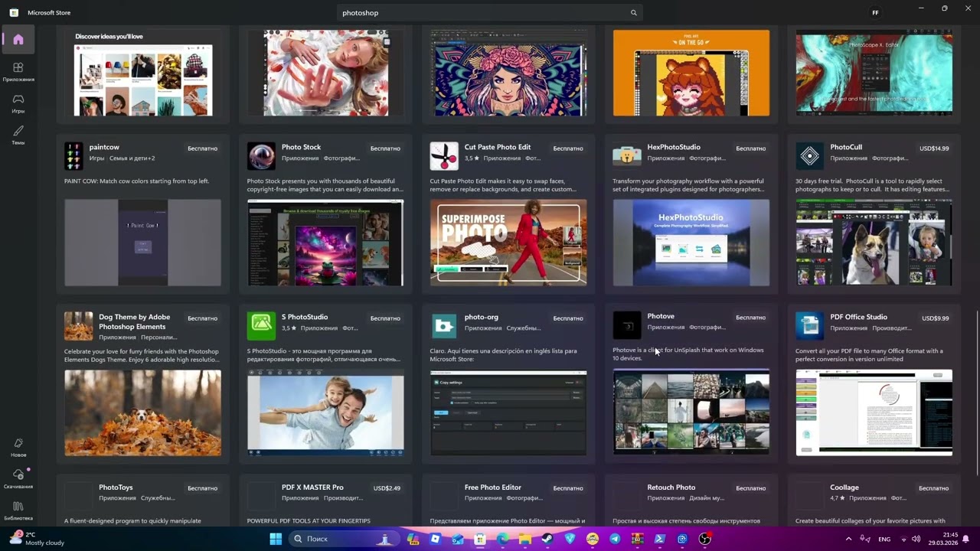980x551 pixels.
Task: Click the Coollage app title
Action: pos(844,487)
